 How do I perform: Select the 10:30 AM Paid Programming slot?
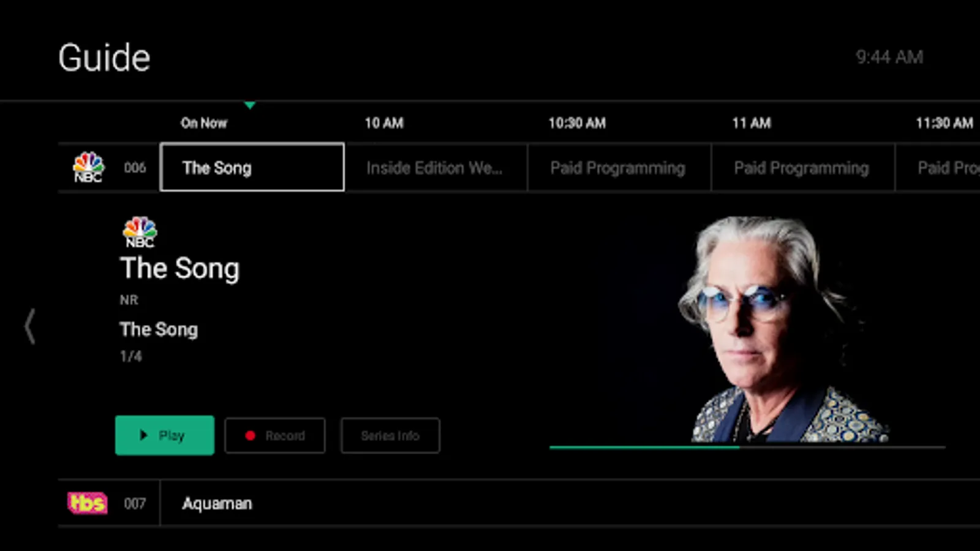tap(619, 167)
